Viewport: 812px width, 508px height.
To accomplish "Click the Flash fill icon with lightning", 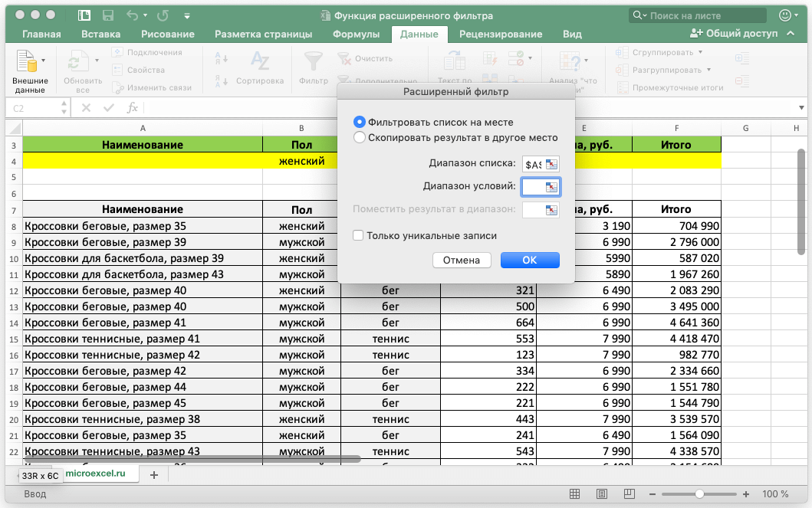I will 489,58.
